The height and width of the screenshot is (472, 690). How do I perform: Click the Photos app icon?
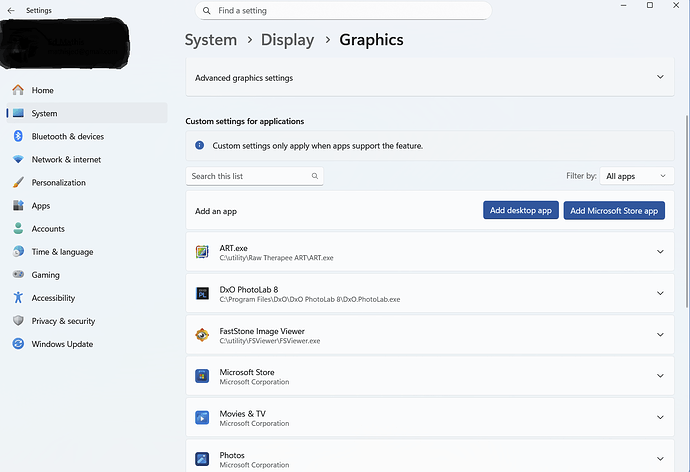pyautogui.click(x=202, y=458)
